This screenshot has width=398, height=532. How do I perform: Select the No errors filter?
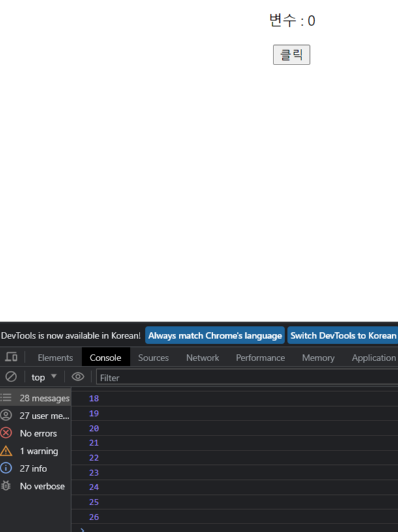pos(35,433)
